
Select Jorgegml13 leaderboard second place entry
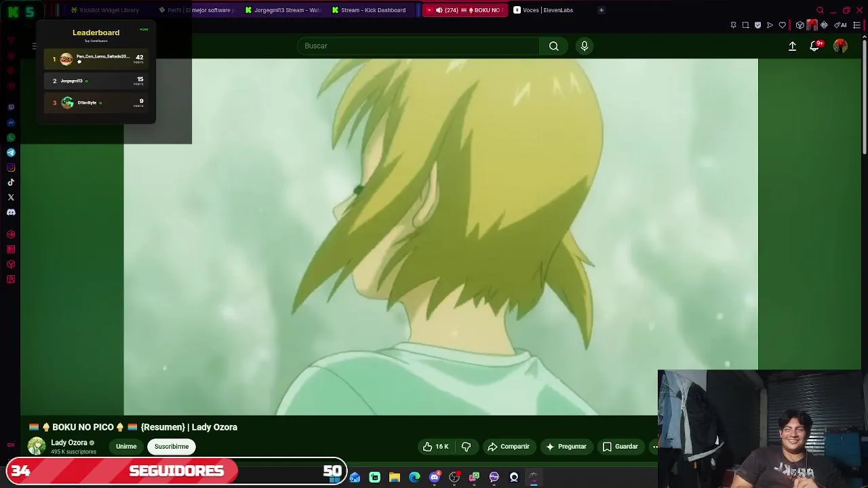click(x=96, y=81)
